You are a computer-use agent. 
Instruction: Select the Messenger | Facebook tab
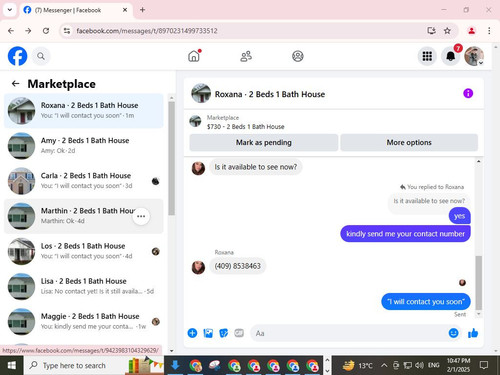click(76, 10)
